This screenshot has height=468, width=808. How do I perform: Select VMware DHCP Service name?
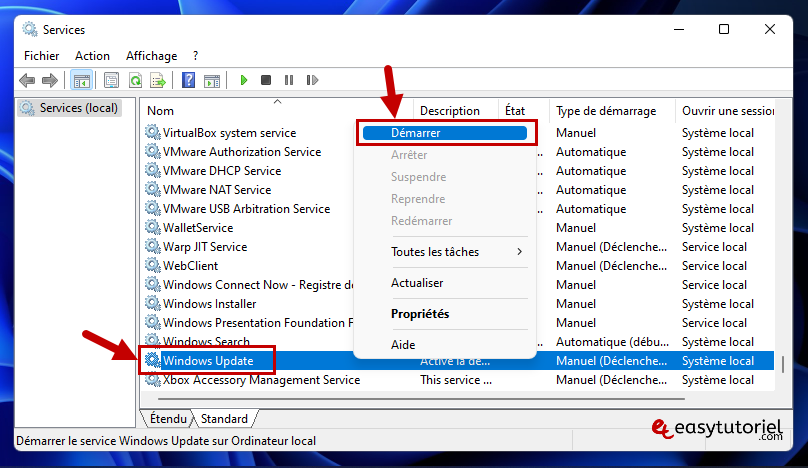coord(222,171)
